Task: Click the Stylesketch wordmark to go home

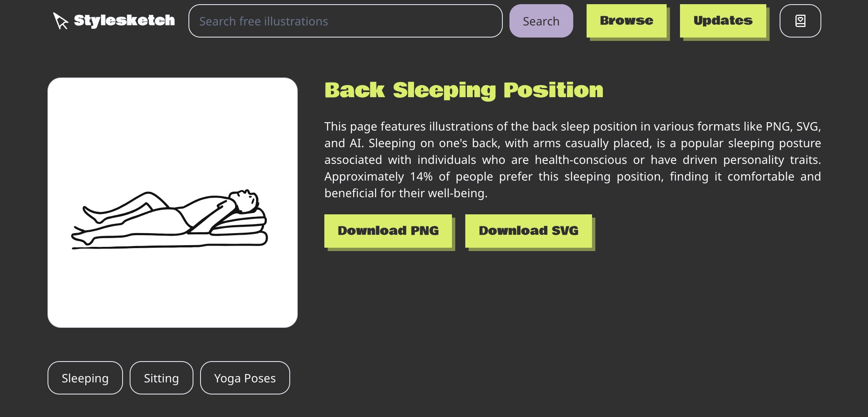Action: tap(124, 20)
